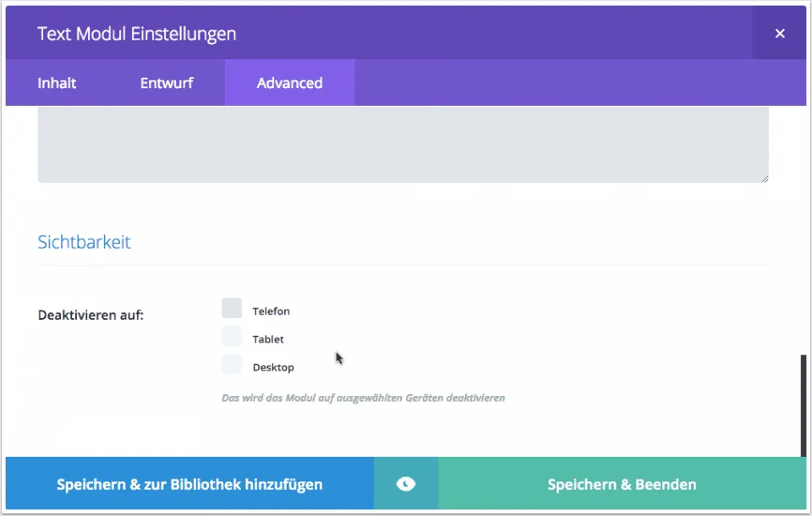Screen dimensions: 812x516
Task: Click the Desktop label text
Action: click(x=273, y=367)
